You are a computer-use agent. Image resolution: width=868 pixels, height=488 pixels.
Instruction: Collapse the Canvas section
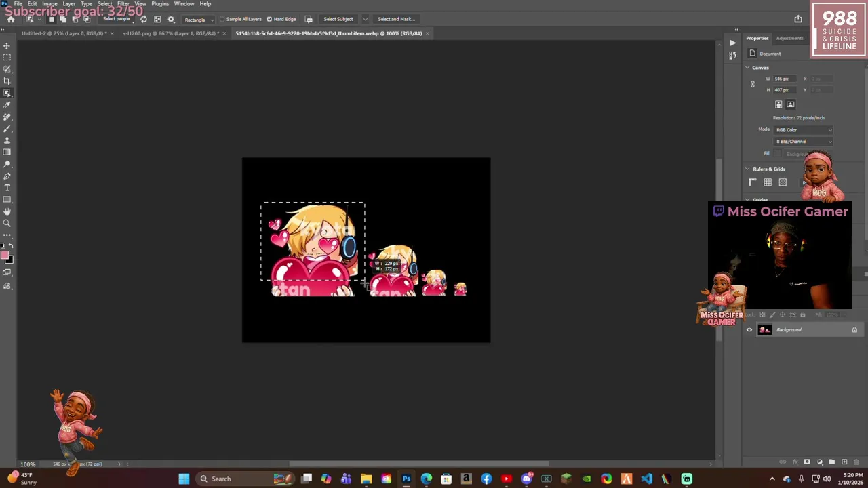click(x=747, y=68)
